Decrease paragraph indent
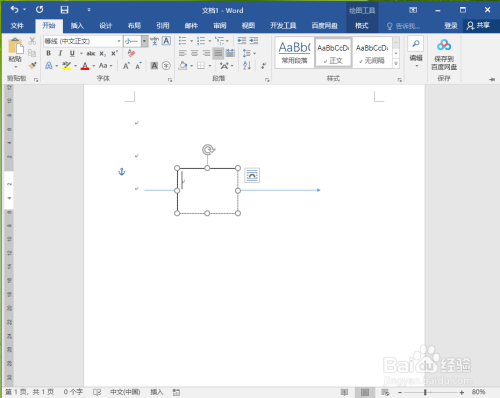 click(x=242, y=41)
